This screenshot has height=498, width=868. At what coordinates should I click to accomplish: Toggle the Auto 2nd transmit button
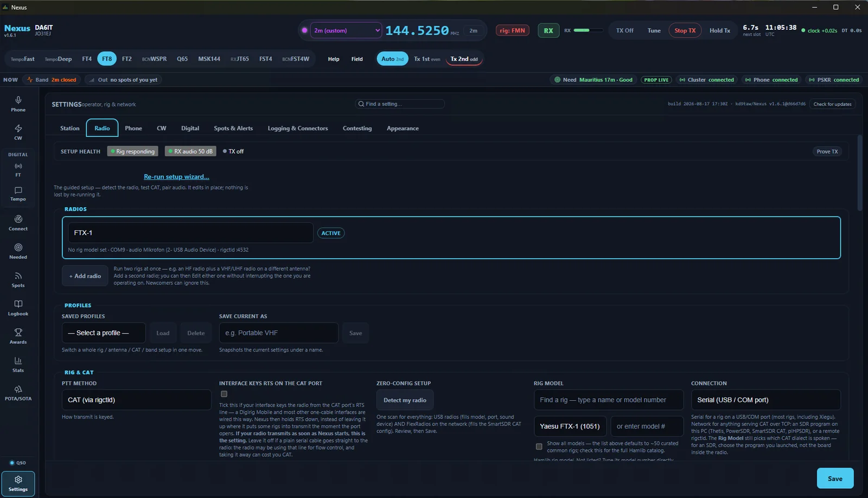coord(392,59)
